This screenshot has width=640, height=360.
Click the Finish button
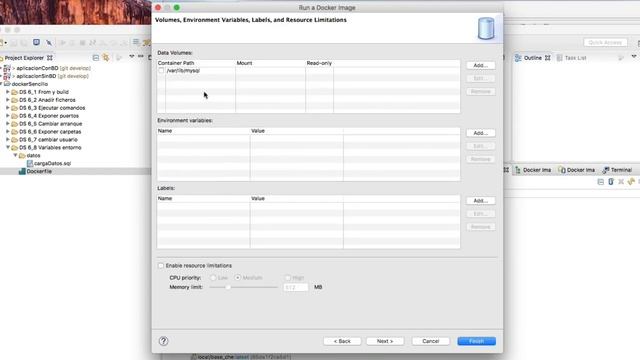[476, 341]
